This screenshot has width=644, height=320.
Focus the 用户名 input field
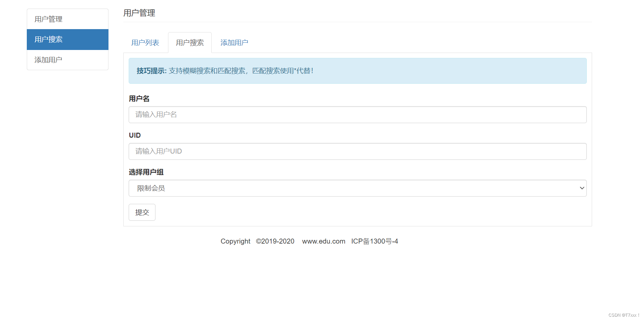pos(358,114)
